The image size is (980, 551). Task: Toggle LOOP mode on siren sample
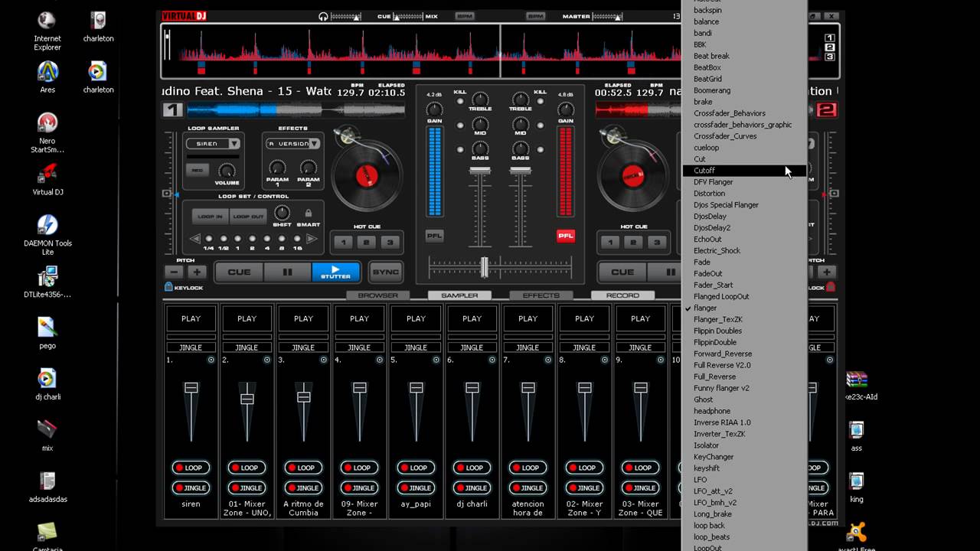tap(191, 468)
